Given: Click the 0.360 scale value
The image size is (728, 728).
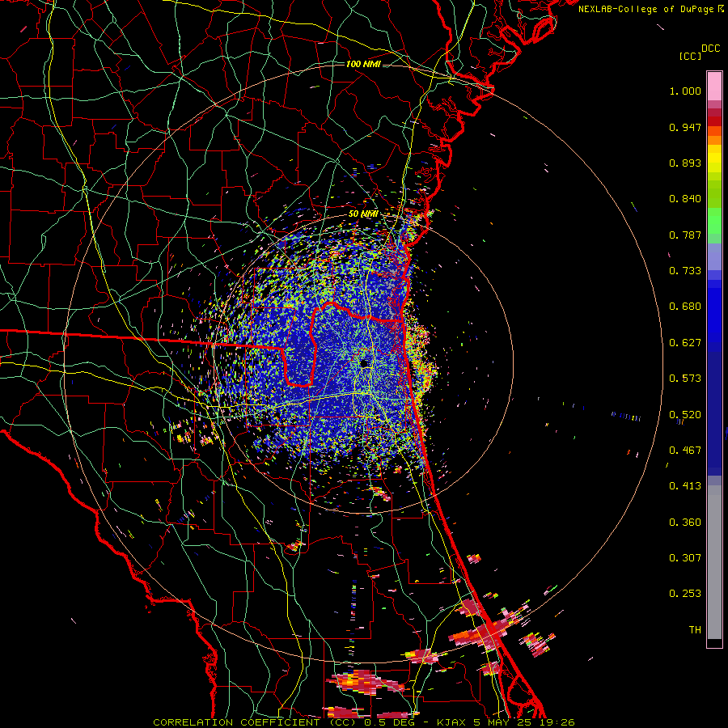Looking at the screenshot, I should click(685, 523).
